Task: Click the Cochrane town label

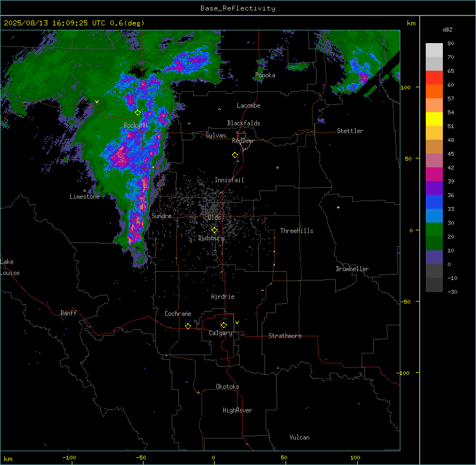Action: (x=178, y=314)
